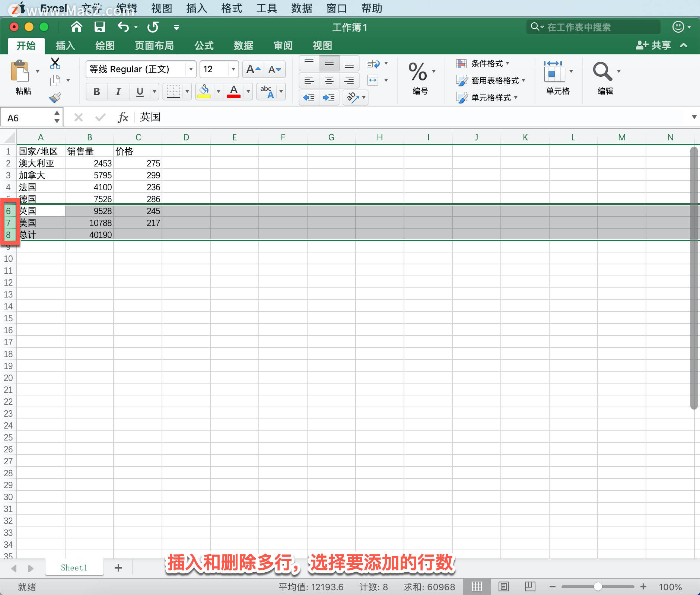The height and width of the screenshot is (595, 700).
Task: Open the font color dropdown arrow
Action: pos(248,92)
